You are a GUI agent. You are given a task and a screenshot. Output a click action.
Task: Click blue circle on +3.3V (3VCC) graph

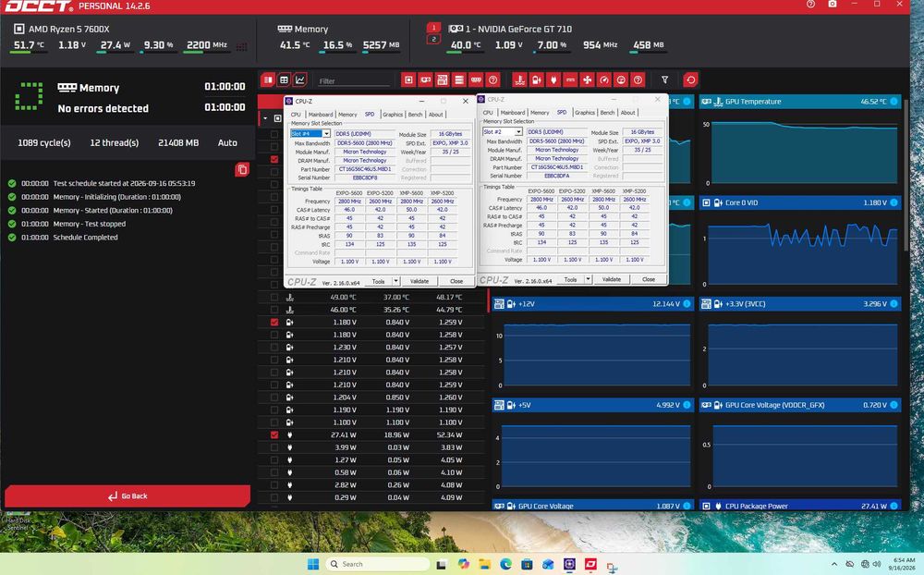pos(894,304)
